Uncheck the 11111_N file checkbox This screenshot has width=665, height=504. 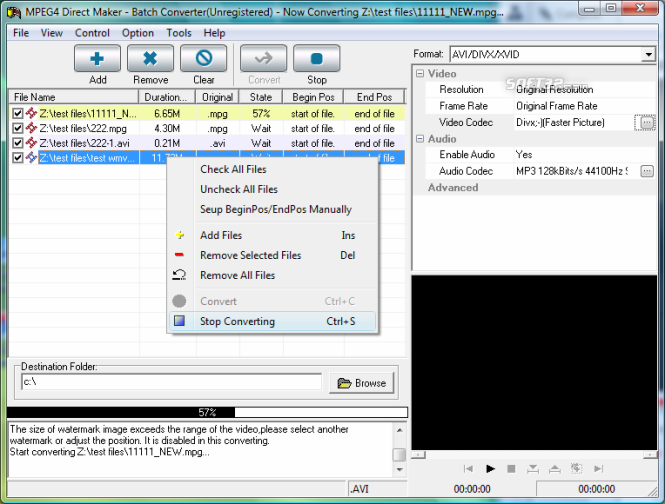pos(17,113)
